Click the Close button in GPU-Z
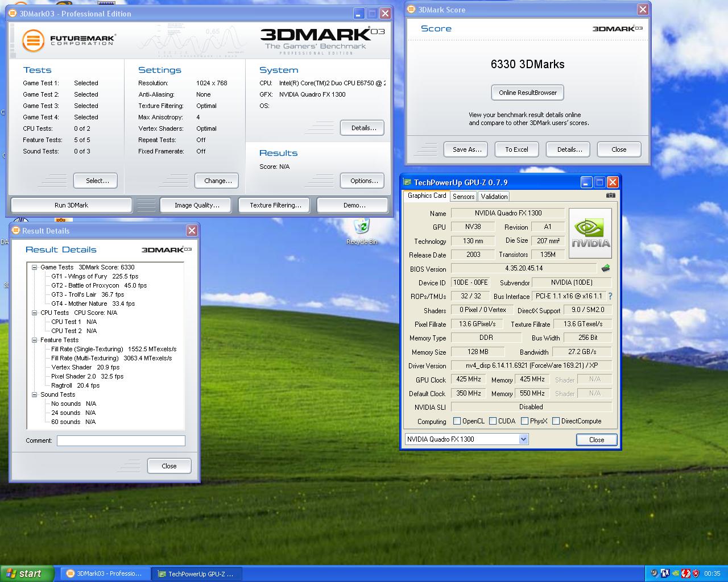The image size is (728, 582). (596, 440)
